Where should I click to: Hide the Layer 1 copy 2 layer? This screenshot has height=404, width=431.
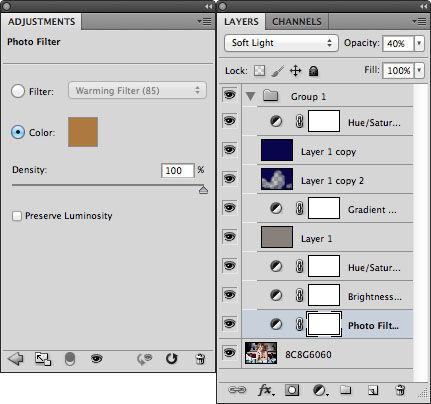tap(229, 179)
